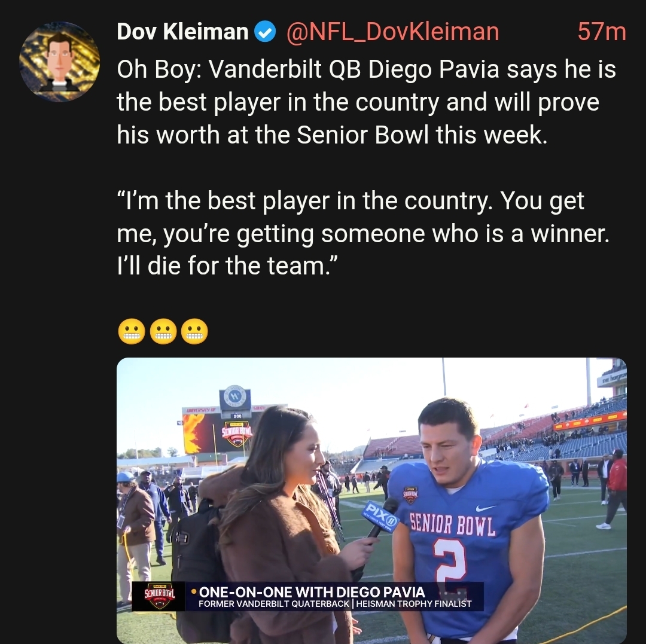Click the first grimacing emoji
646x644 pixels.
pyautogui.click(x=132, y=331)
